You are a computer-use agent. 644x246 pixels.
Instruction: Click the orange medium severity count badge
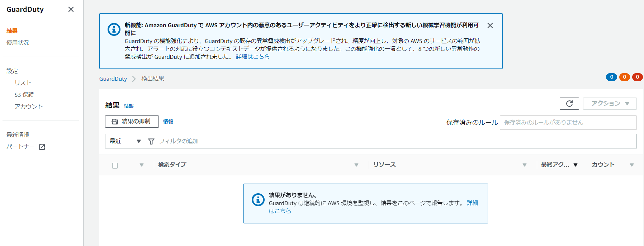tap(624, 77)
